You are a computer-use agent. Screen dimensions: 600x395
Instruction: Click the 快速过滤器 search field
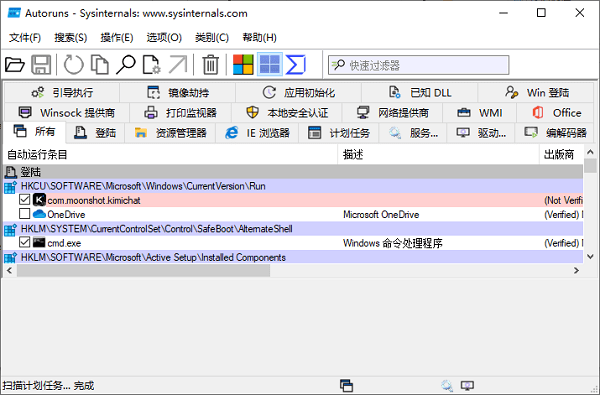click(x=419, y=65)
